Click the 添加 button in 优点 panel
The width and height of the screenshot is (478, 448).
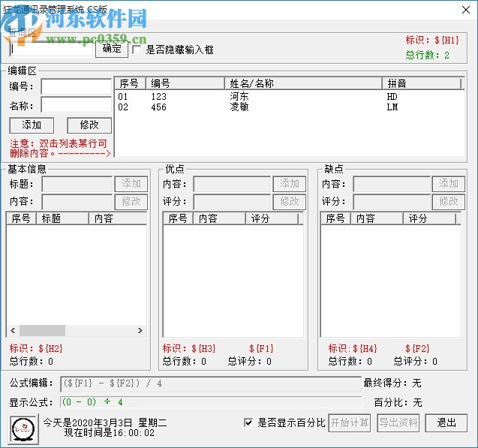[x=290, y=184]
